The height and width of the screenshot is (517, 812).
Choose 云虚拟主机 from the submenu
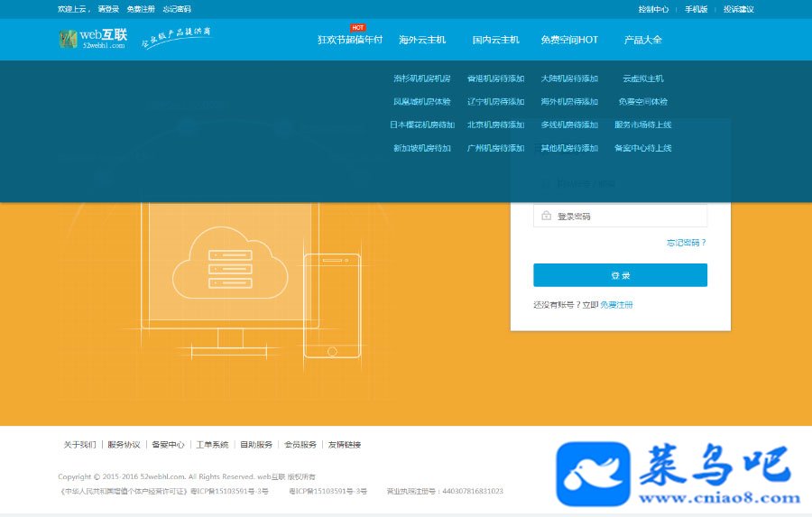coord(642,78)
